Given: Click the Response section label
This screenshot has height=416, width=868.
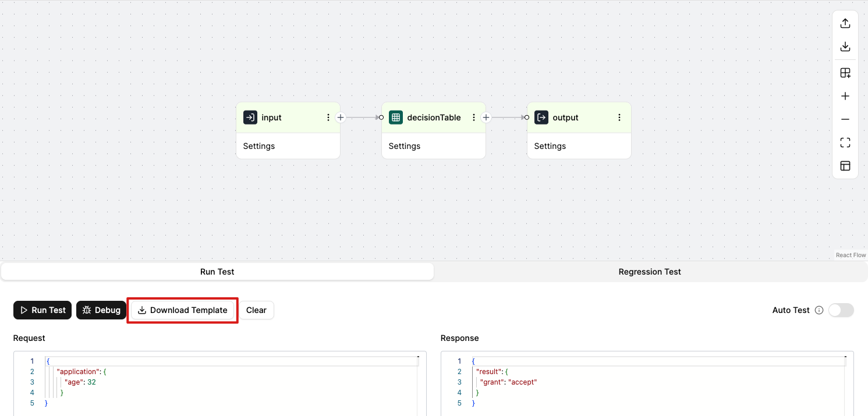Looking at the screenshot, I should pyautogui.click(x=460, y=338).
